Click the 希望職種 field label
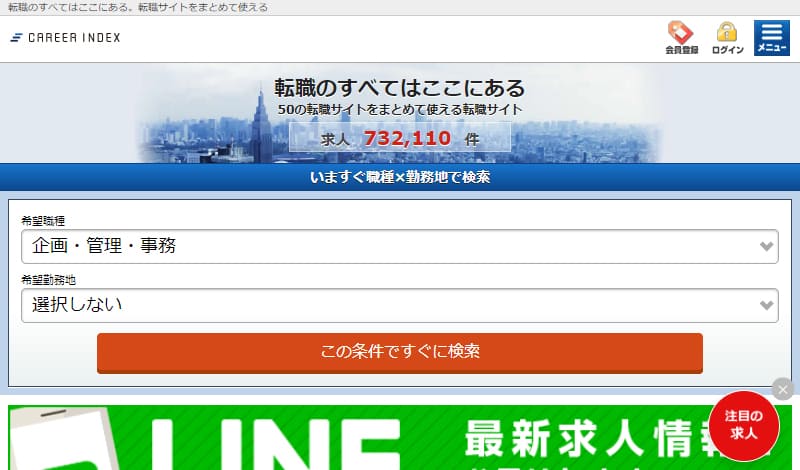This screenshot has height=470, width=800. (x=43, y=221)
